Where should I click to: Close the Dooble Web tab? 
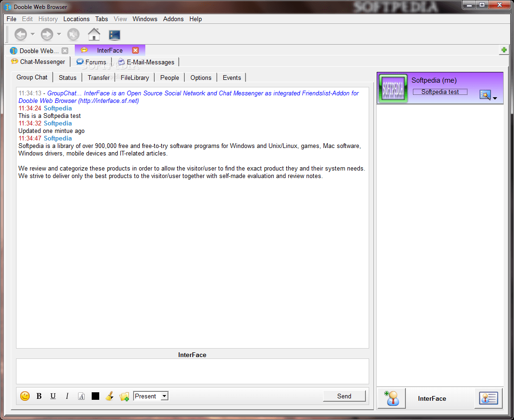click(x=65, y=51)
